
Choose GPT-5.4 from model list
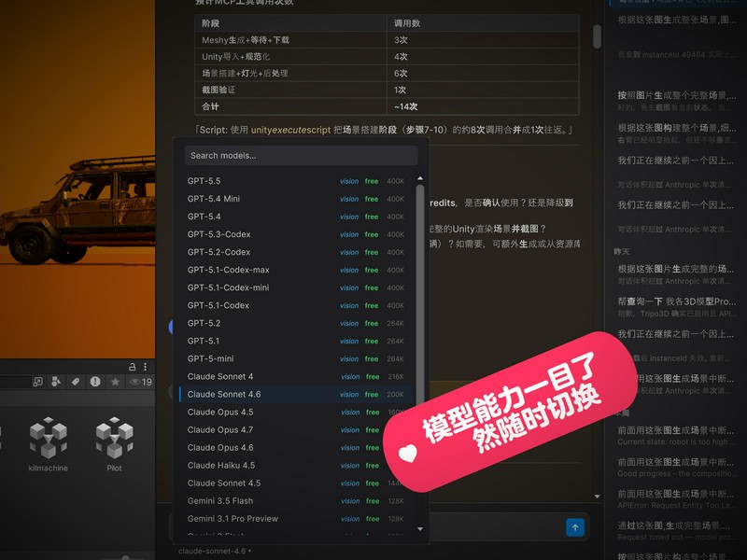pyautogui.click(x=295, y=217)
